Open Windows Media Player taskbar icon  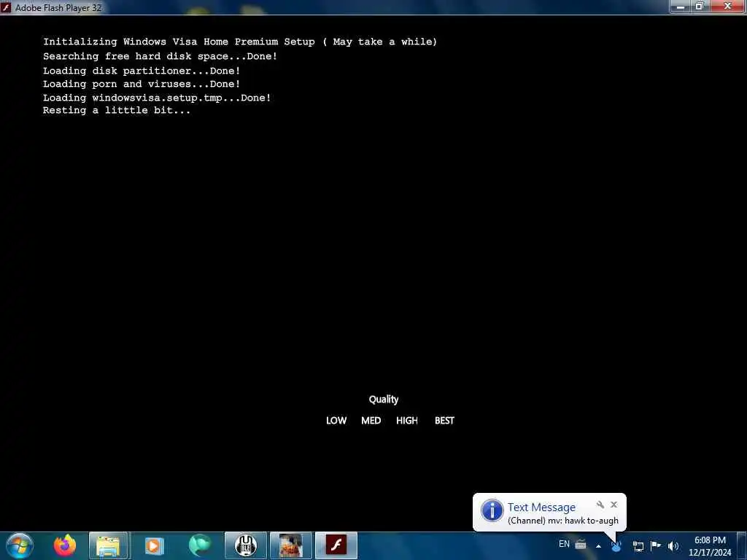(x=154, y=545)
